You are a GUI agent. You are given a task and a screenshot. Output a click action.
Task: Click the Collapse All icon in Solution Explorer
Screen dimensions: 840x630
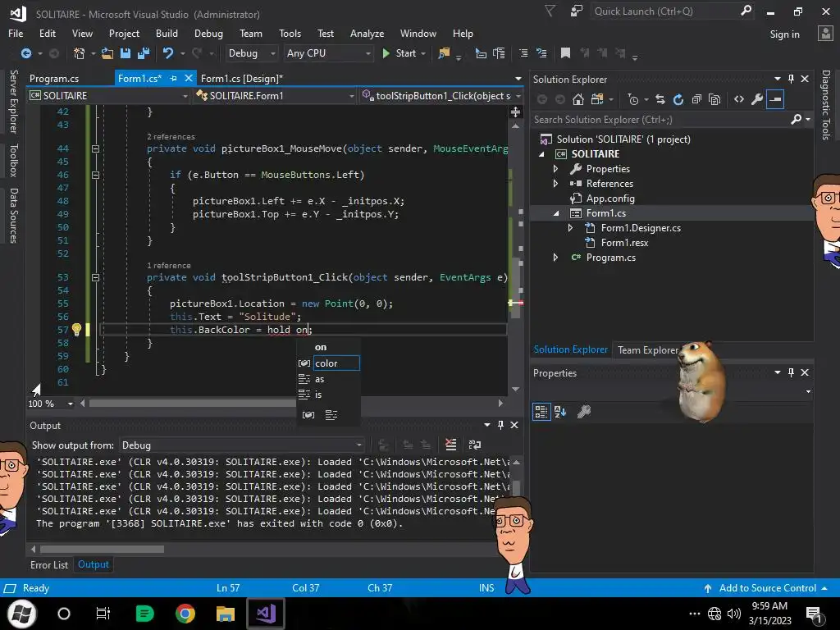click(696, 99)
